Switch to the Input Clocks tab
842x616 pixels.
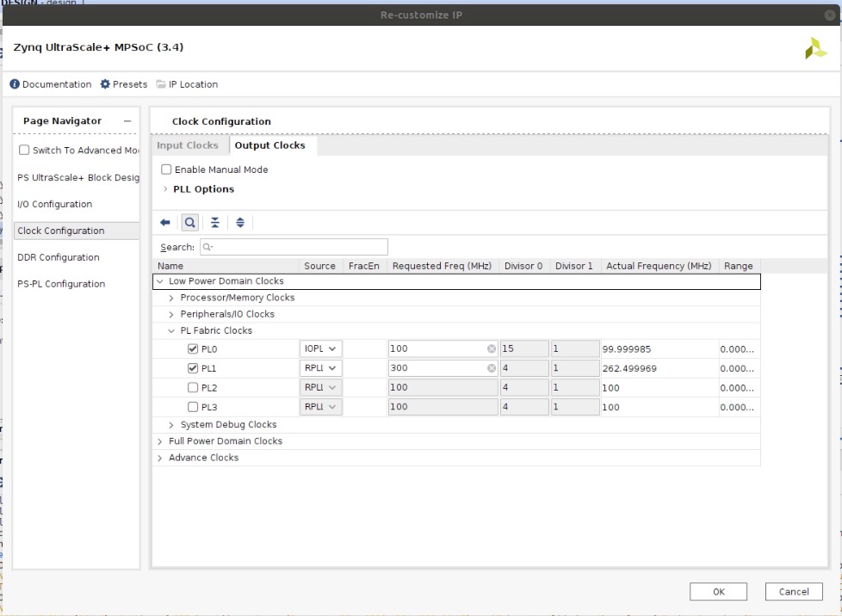(x=187, y=145)
